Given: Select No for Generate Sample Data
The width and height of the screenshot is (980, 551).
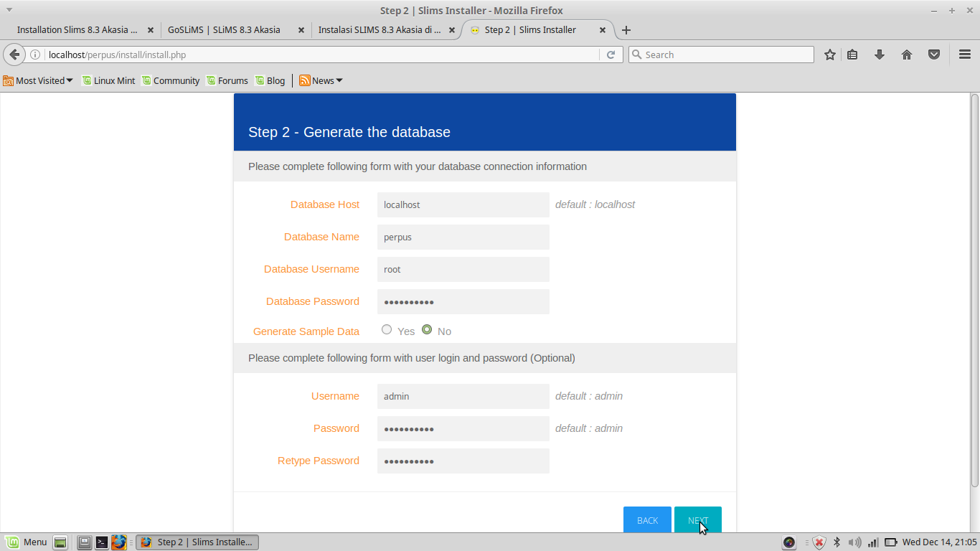Looking at the screenshot, I should (428, 329).
